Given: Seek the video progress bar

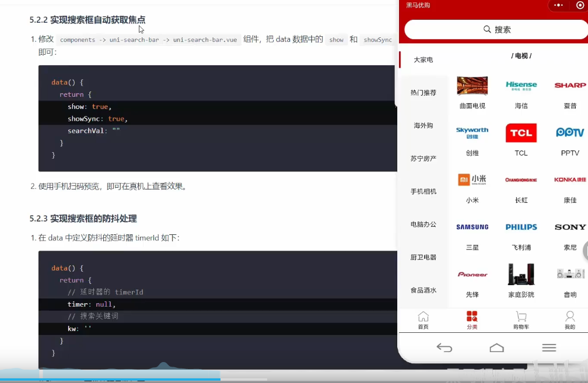Looking at the screenshot, I should [294, 380].
